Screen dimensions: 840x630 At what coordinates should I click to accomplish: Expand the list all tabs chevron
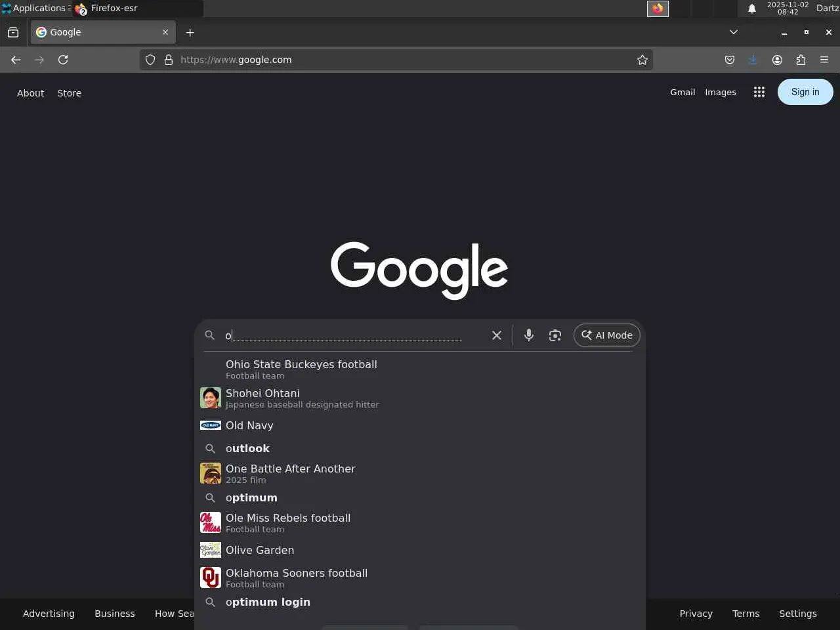[x=734, y=32]
